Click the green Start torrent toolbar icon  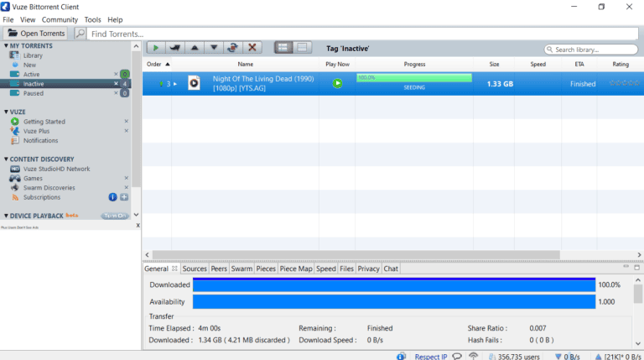coord(155,48)
